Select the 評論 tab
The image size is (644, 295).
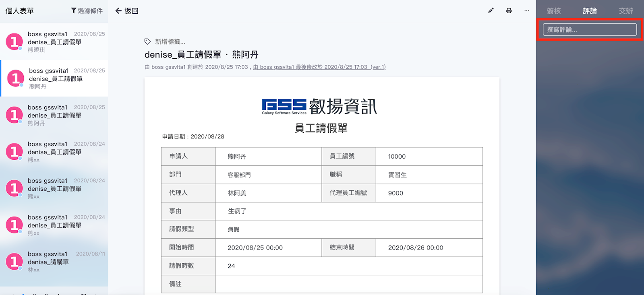coord(589,11)
